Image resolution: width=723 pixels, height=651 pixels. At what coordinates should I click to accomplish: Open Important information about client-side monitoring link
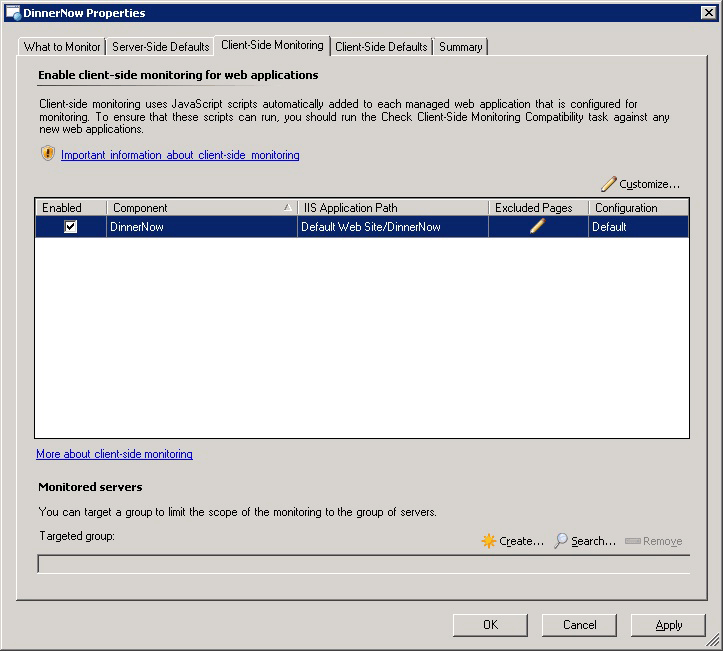(180, 155)
